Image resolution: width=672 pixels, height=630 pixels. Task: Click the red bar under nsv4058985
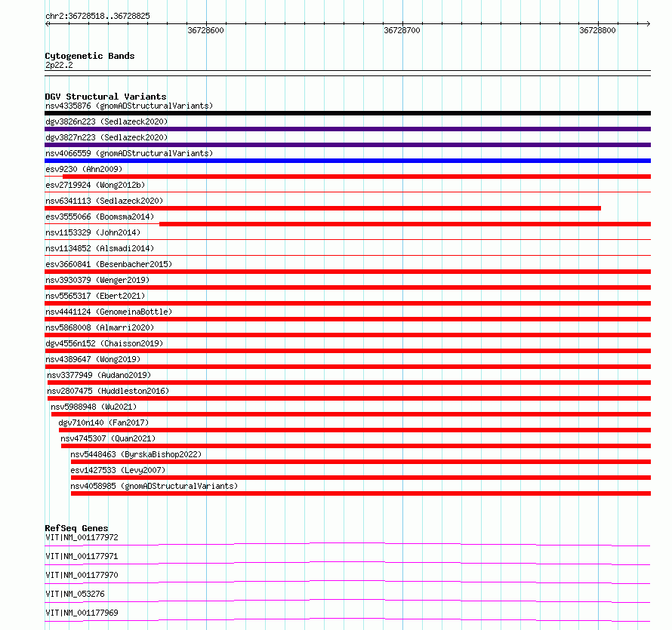coord(361,493)
